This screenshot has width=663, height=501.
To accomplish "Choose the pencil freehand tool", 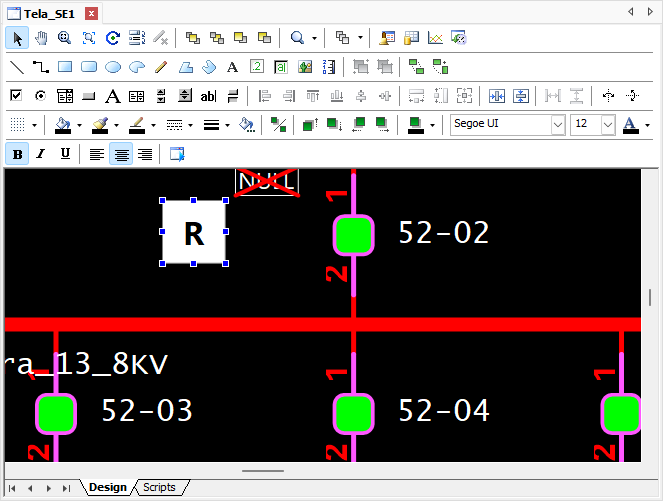I will tap(161, 67).
